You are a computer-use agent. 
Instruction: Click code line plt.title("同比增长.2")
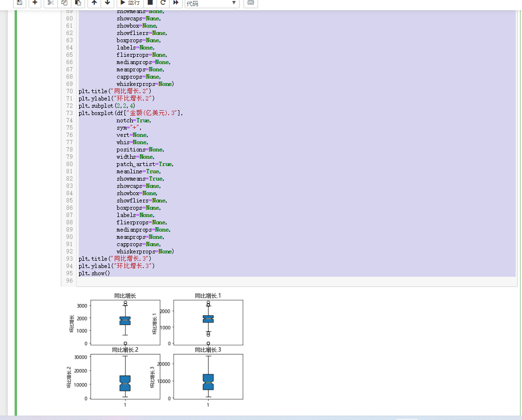[x=115, y=91]
